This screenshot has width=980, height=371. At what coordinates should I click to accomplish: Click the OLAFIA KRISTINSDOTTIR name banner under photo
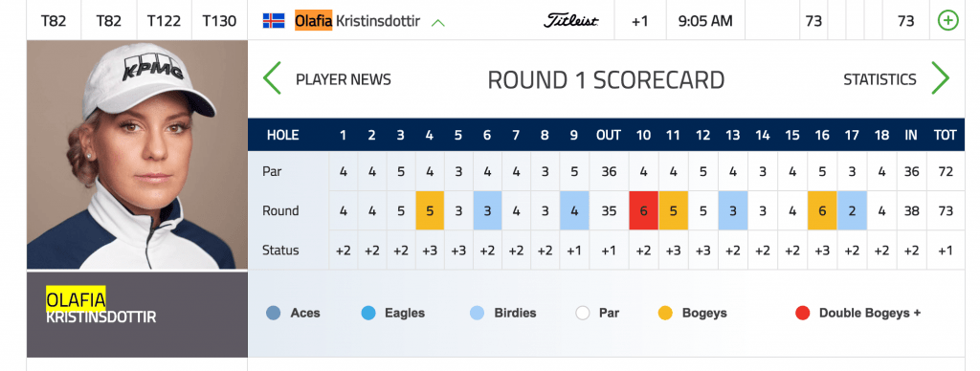click(137, 315)
